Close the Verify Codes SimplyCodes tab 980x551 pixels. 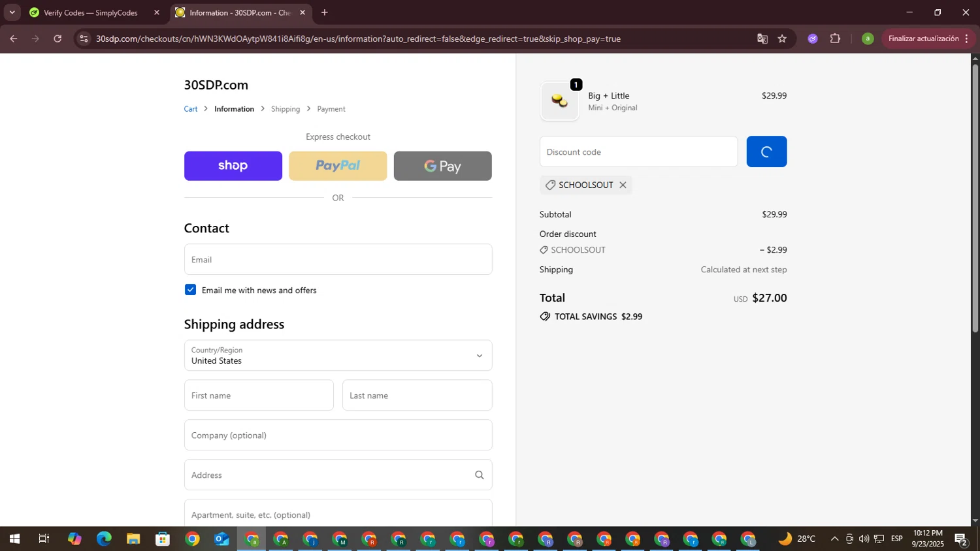(157, 12)
